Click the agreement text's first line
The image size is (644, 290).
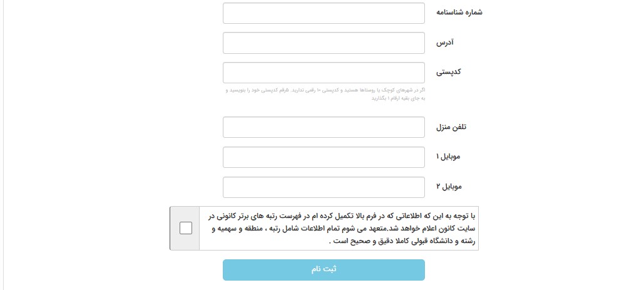(338, 215)
